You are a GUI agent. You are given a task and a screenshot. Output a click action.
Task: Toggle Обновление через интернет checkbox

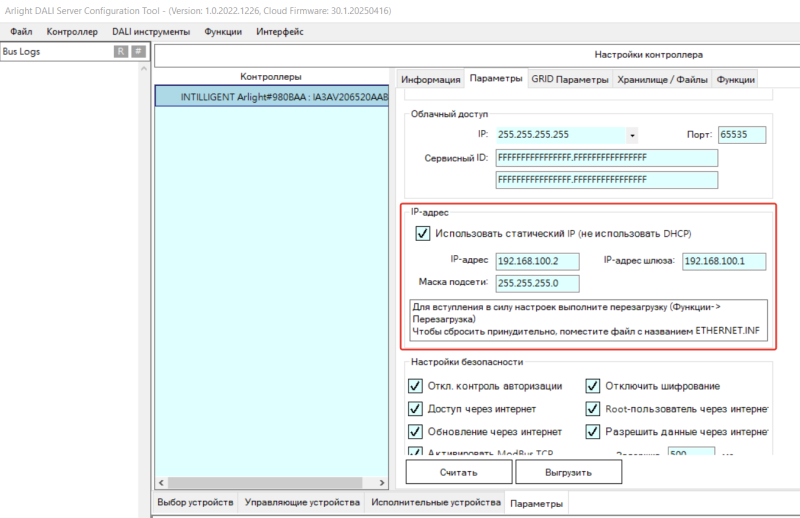415,432
